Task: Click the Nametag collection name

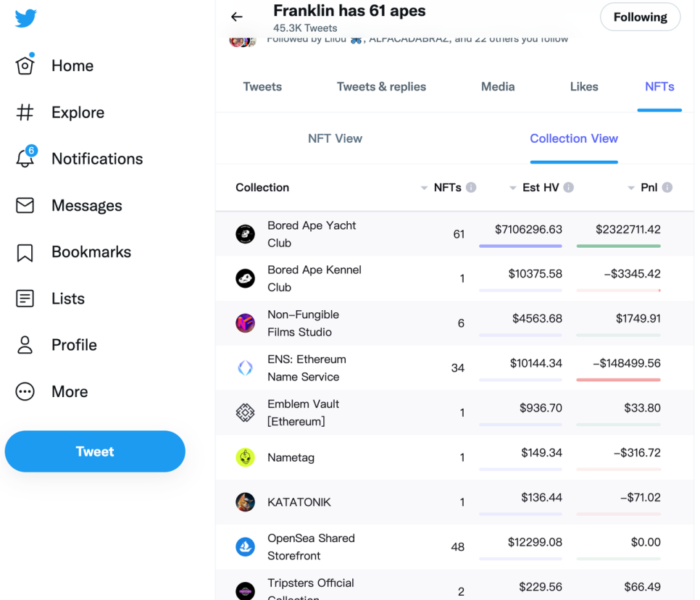Action: pyautogui.click(x=291, y=457)
